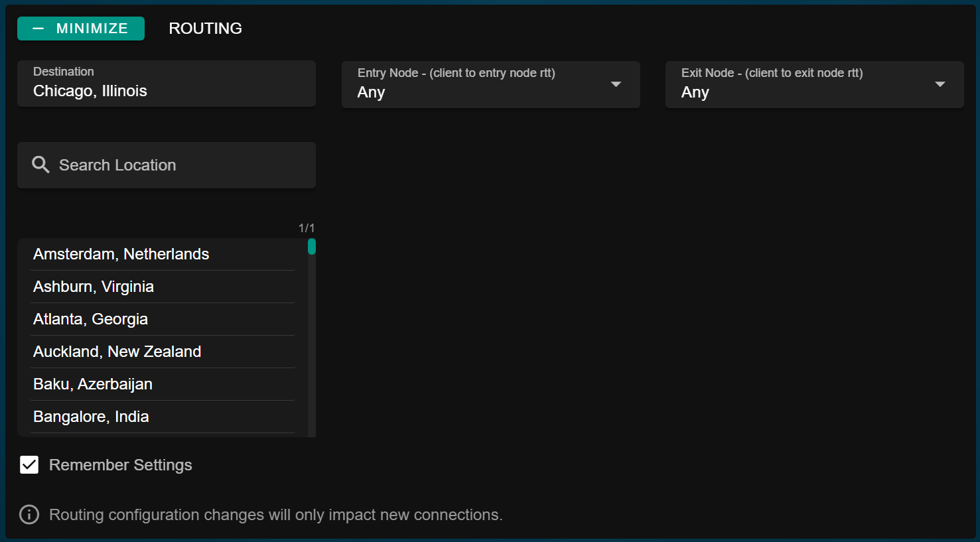
Task: Click the search magnifier icon
Action: (x=40, y=165)
